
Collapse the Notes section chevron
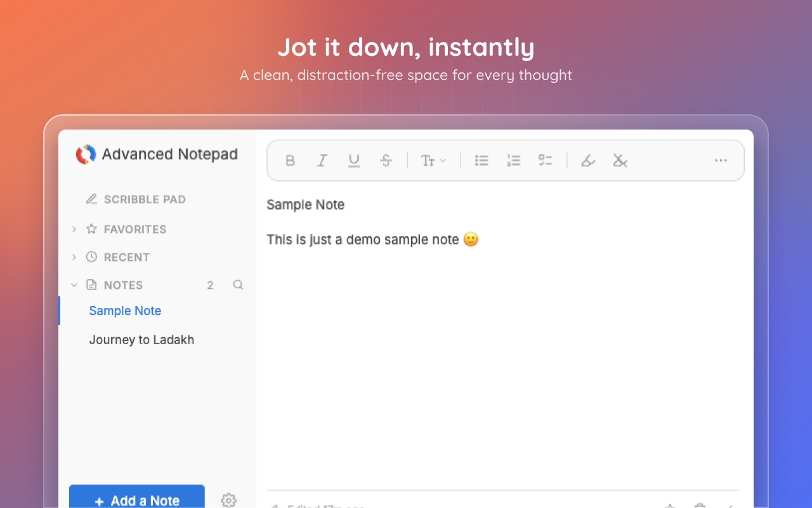tap(74, 285)
